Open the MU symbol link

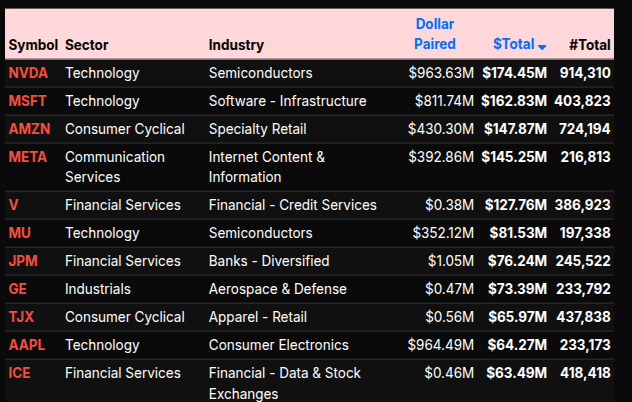[x=20, y=233]
